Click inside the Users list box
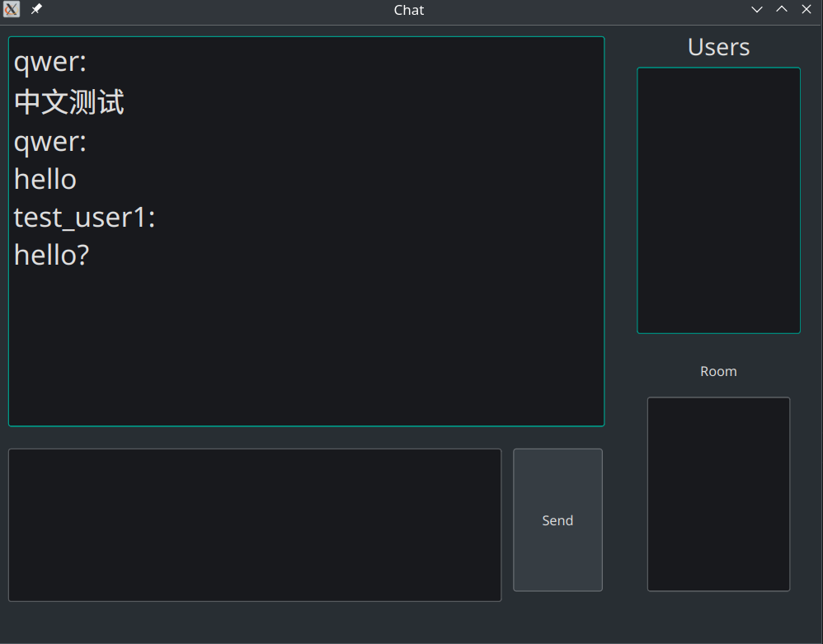 coord(718,200)
